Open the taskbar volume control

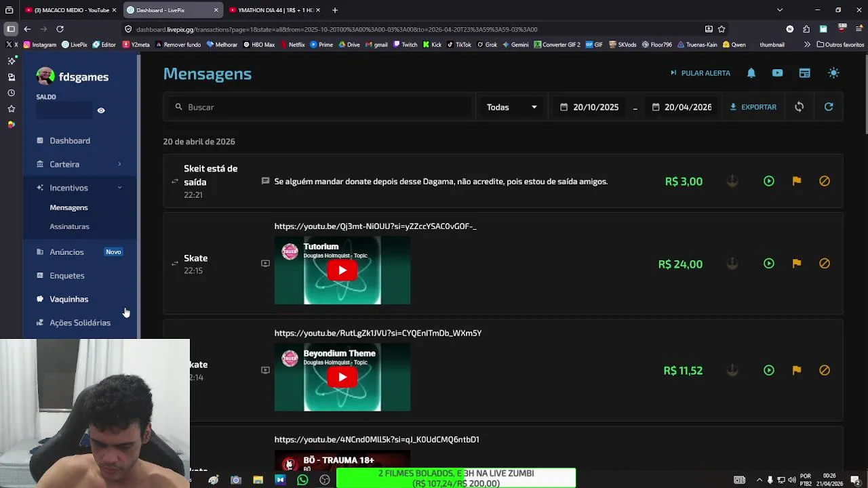[x=792, y=480]
